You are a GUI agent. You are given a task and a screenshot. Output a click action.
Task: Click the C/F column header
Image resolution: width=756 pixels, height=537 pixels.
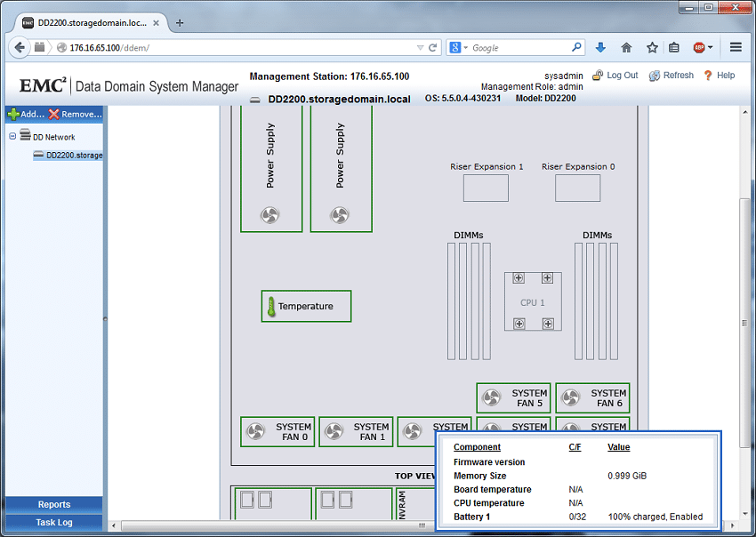(575, 447)
